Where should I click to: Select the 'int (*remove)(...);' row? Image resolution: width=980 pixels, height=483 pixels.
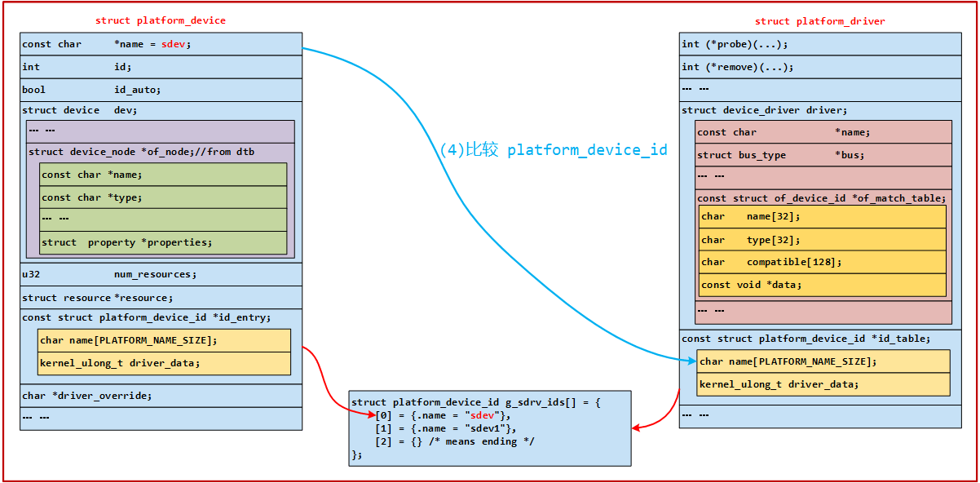[x=819, y=67]
